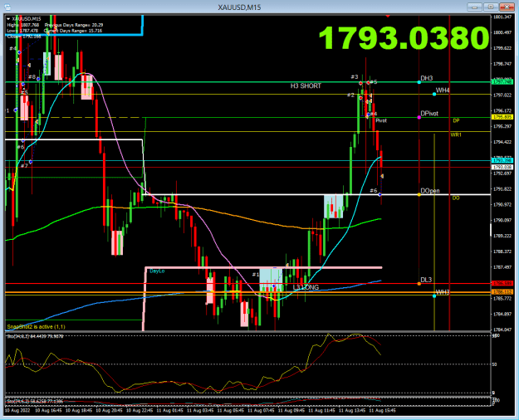519x420 pixels.
Task: Maximize the XAUUSD chart window
Action: (491, 7)
